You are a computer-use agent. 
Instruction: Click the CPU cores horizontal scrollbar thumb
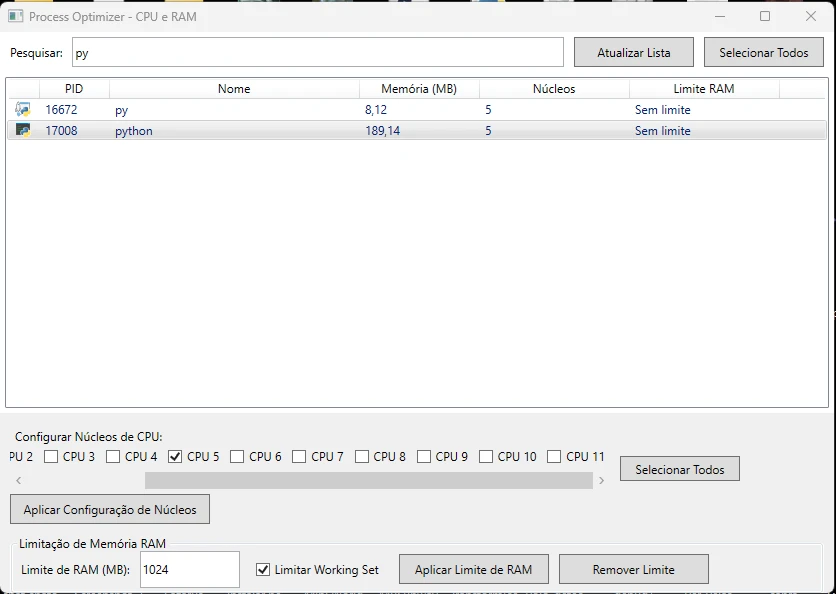coord(368,481)
